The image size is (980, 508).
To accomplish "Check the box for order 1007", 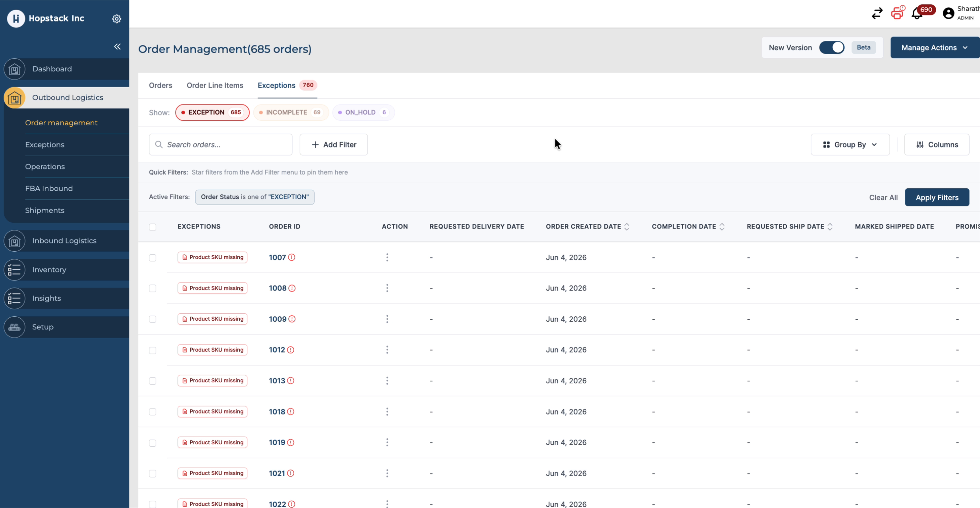I will coord(152,258).
